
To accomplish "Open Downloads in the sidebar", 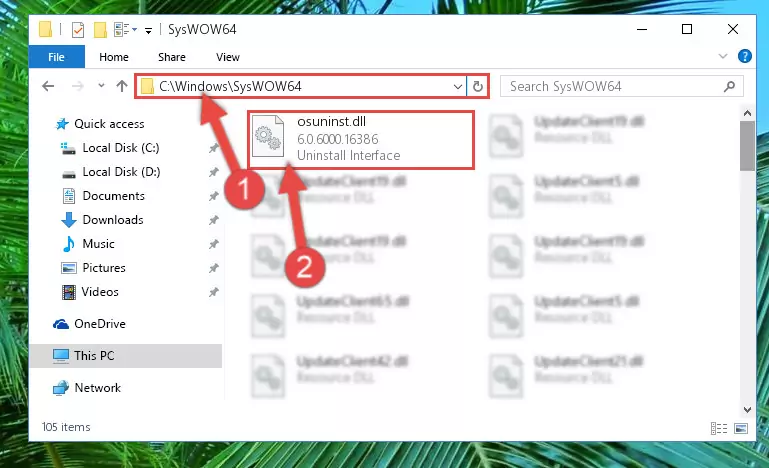I will coord(113,220).
